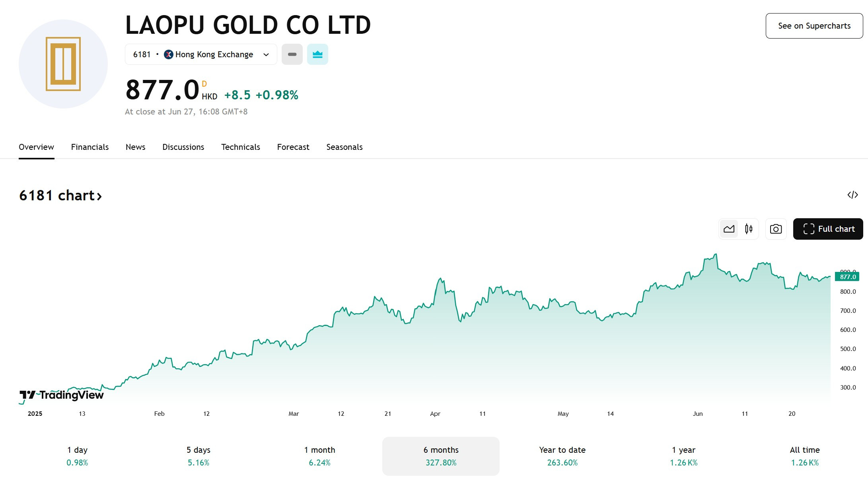This screenshot has width=868, height=477.
Task: Select the 1 day range
Action: (77, 456)
